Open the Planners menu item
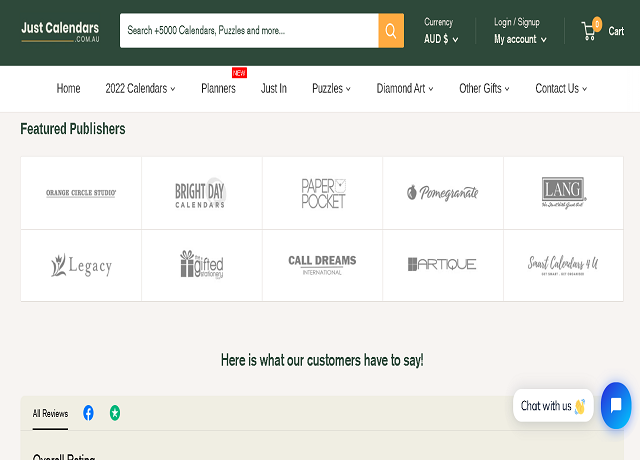 [218, 88]
